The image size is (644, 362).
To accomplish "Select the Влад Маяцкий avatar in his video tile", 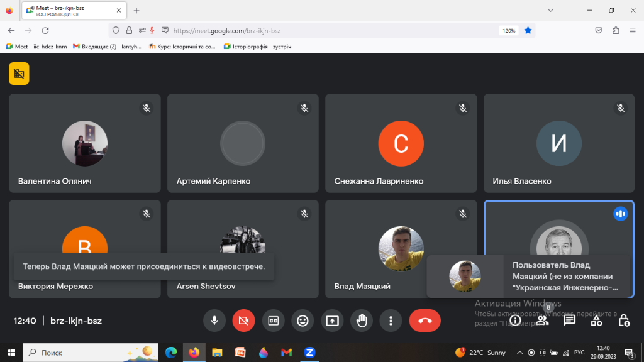I will coord(401,249).
